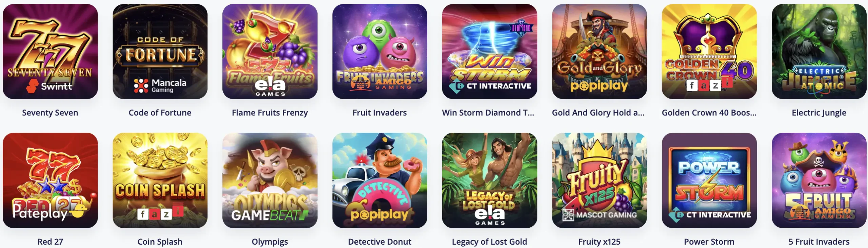The width and height of the screenshot is (868, 248).
Task: Open the Olympigs game thumbnail
Action: point(270,180)
